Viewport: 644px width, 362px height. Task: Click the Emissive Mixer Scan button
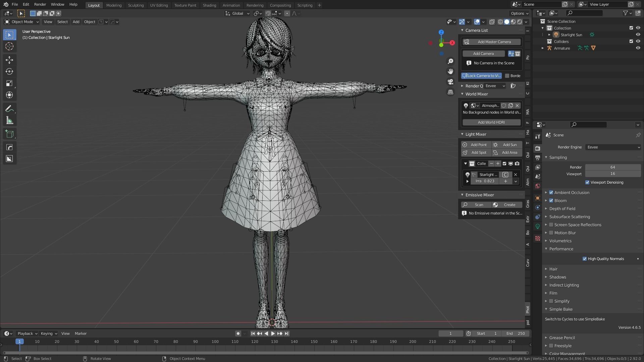tap(476, 205)
